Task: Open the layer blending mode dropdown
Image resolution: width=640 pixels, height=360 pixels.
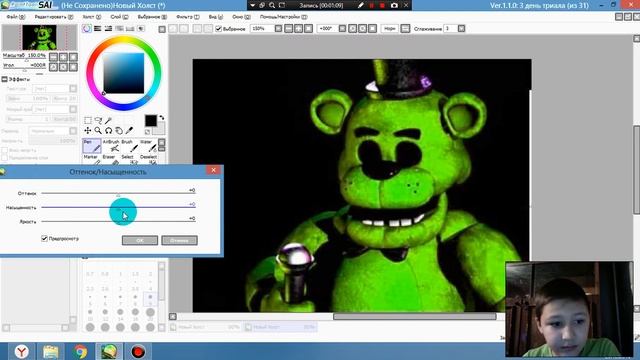Action: (x=73, y=131)
